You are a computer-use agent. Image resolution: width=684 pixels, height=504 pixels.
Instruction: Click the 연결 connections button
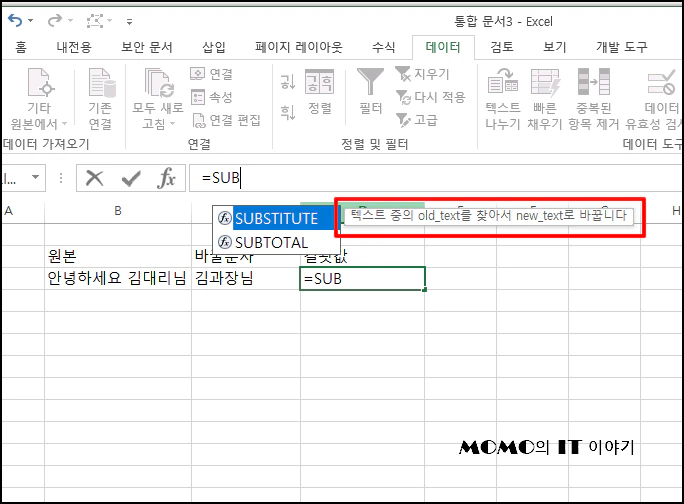(x=212, y=74)
